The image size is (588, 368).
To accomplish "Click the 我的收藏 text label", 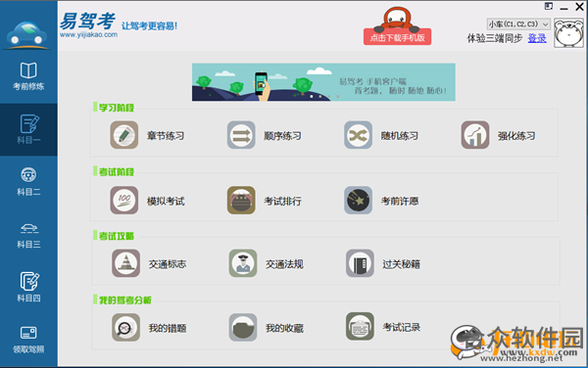I will click(x=284, y=328).
